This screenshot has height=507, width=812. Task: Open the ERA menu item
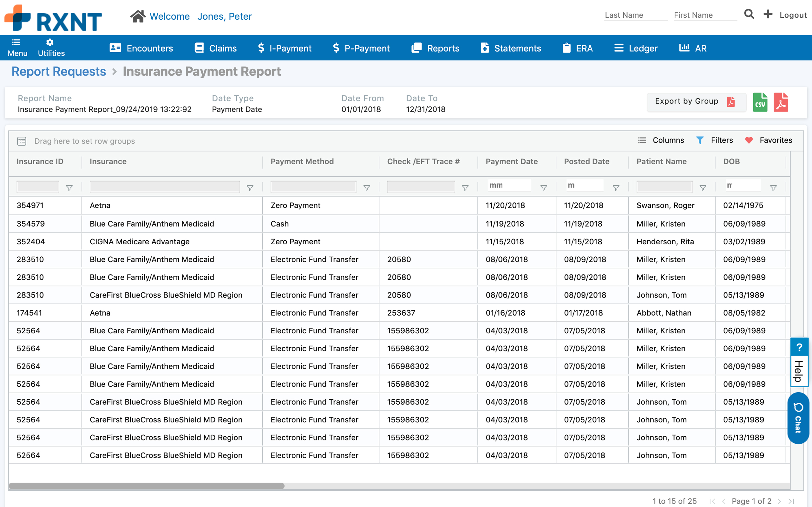(x=578, y=48)
